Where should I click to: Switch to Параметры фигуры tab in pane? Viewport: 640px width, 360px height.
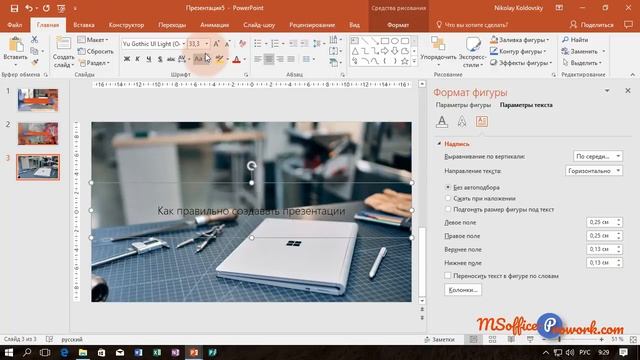click(463, 105)
